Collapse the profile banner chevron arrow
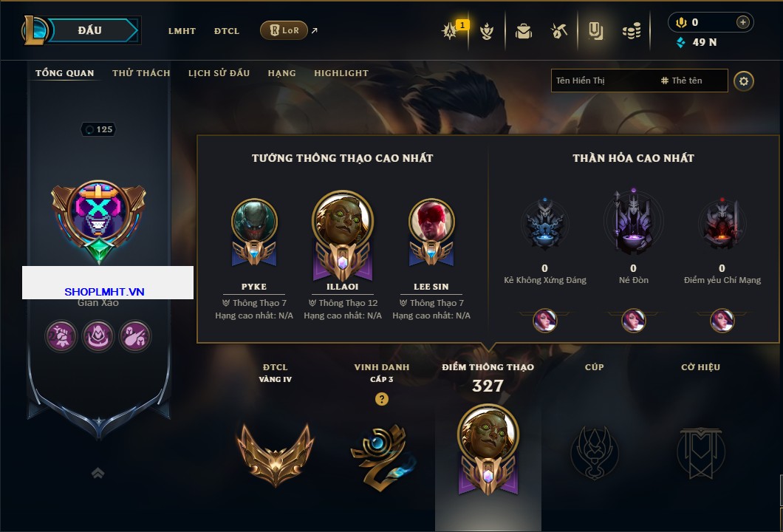 (98, 473)
